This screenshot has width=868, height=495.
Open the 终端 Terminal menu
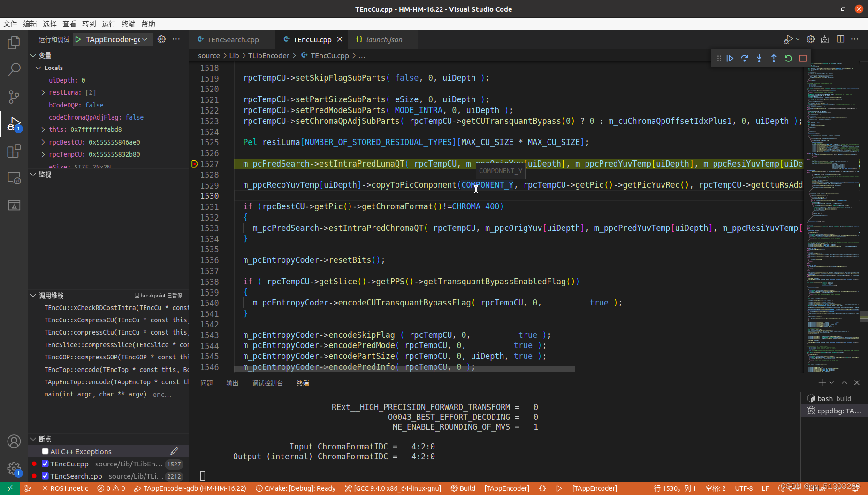point(128,23)
